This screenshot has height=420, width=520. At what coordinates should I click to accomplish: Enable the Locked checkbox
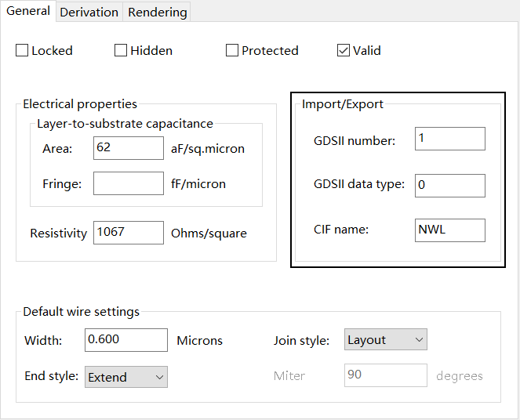[22, 51]
